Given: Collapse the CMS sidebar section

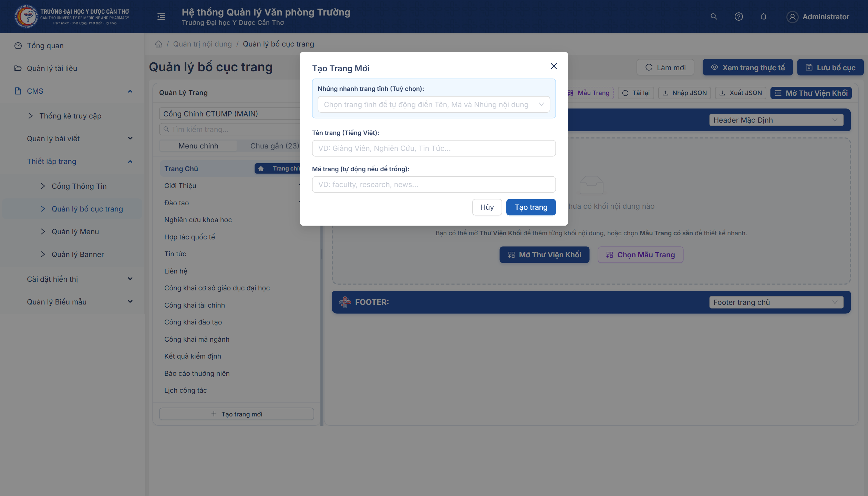Looking at the screenshot, I should [72, 91].
